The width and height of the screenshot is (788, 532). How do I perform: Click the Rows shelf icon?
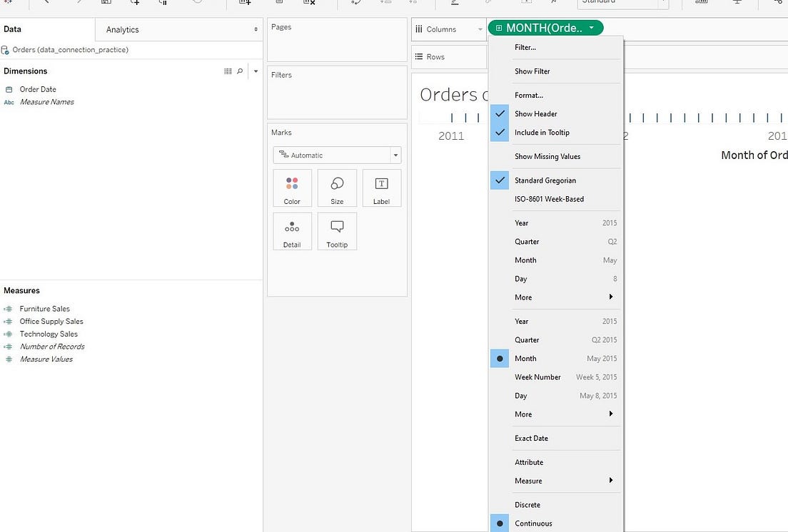(x=418, y=57)
